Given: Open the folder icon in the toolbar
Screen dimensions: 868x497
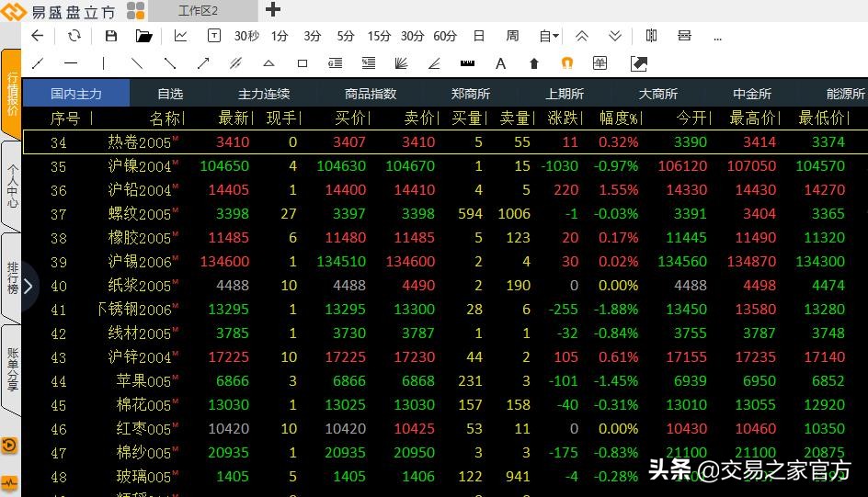Looking at the screenshot, I should click(144, 36).
